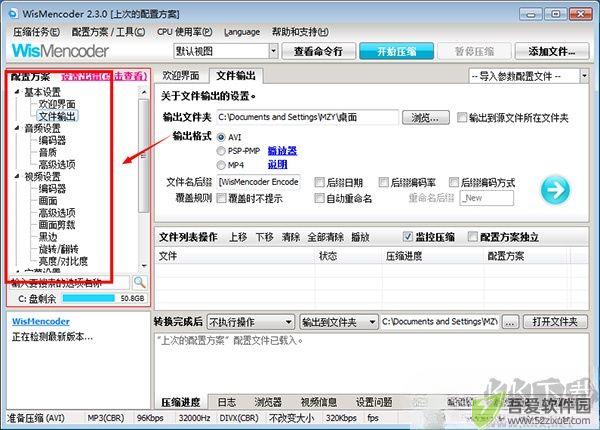
Task: Collapse the 音频设置 tree node
Action: 17,128
